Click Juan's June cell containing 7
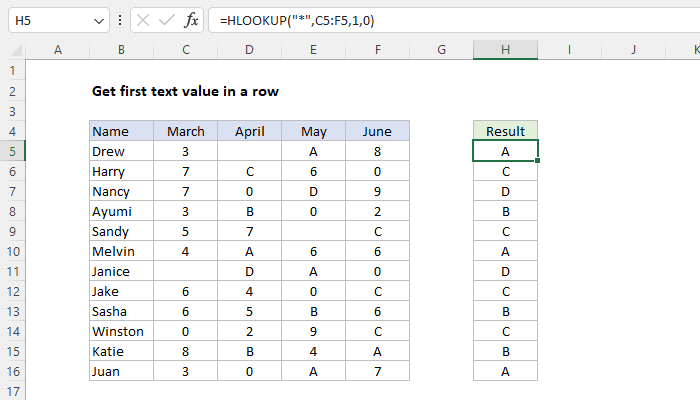The image size is (700, 400). [378, 371]
